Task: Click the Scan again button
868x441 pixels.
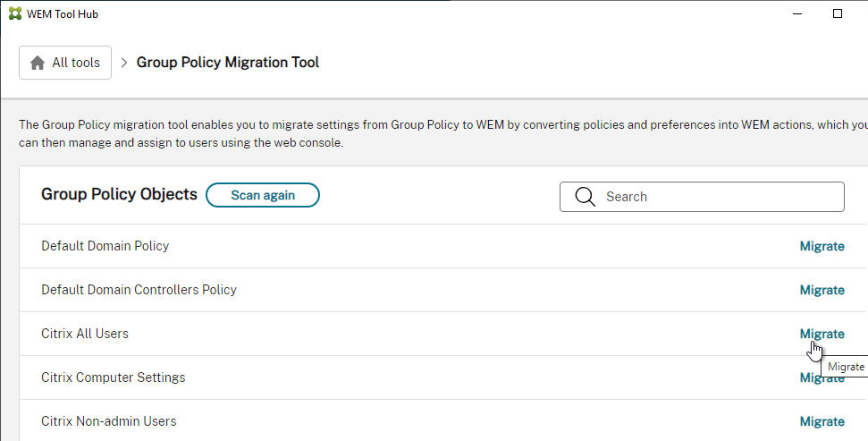Action: pos(263,195)
